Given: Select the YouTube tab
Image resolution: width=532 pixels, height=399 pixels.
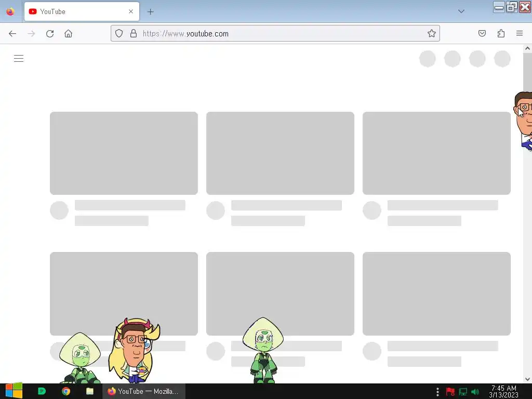Looking at the screenshot, I should point(82,11).
